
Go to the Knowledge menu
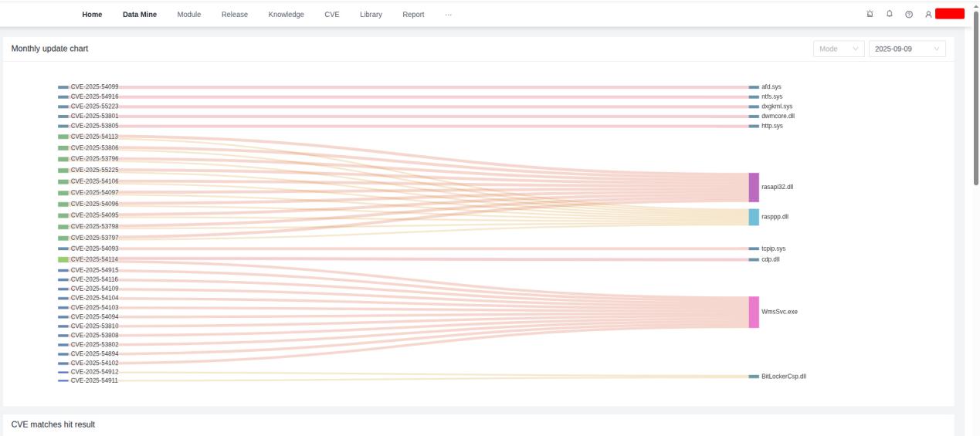coord(286,14)
